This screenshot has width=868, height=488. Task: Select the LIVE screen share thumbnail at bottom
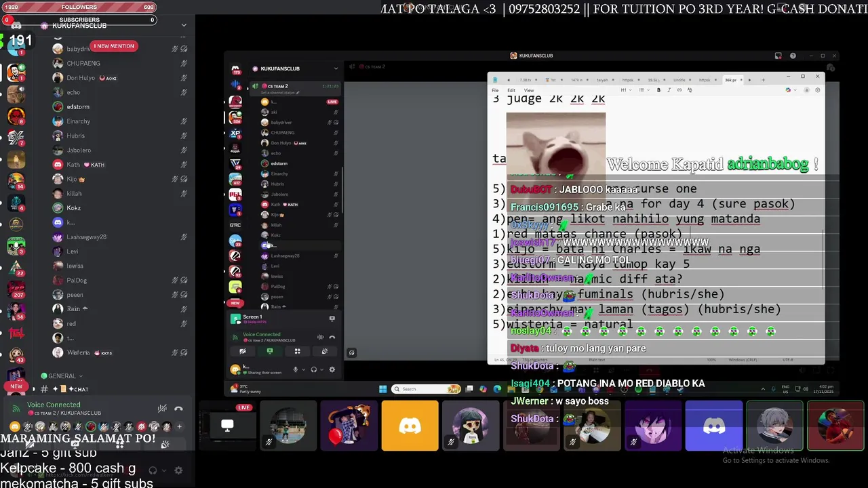[227, 426]
